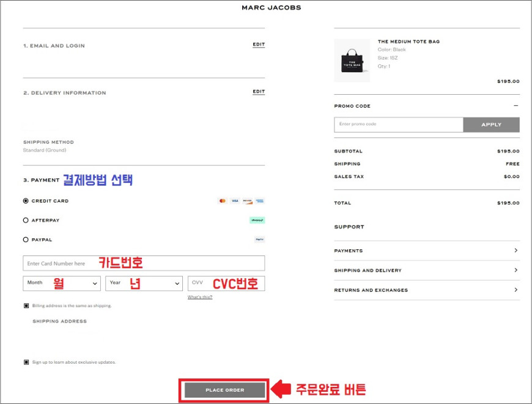Click the American Express card icon
This screenshot has height=404, width=532.
point(260,201)
